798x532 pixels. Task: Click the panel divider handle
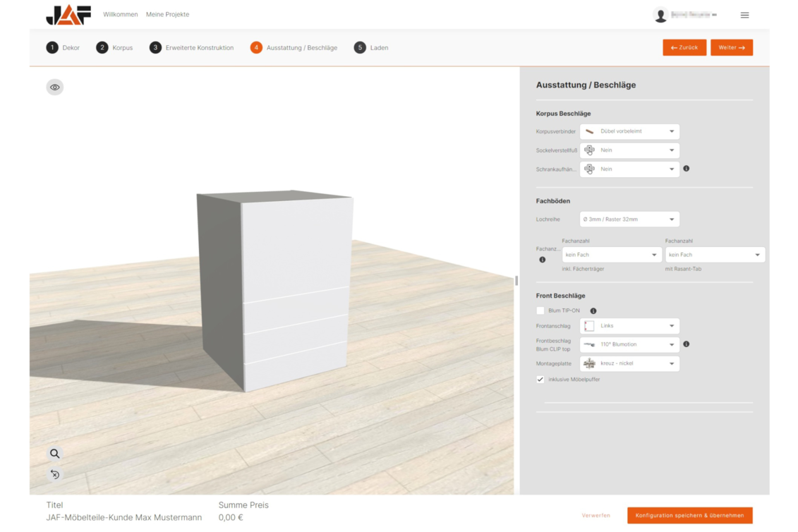pos(516,281)
